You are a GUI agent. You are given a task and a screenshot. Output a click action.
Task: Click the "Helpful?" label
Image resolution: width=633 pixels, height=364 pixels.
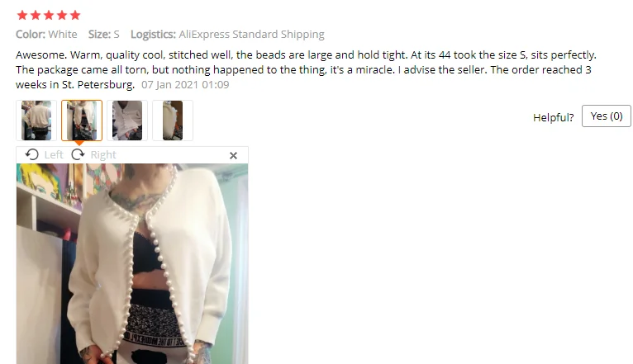coord(553,117)
